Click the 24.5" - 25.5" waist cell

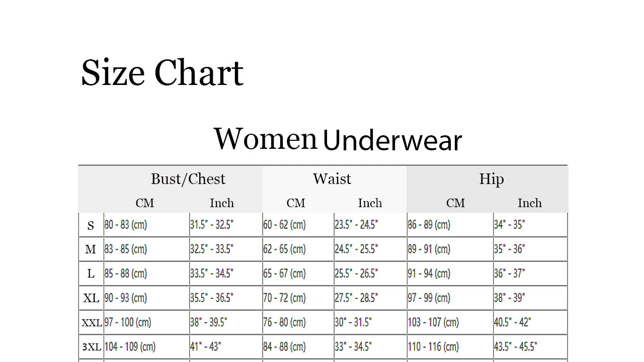point(356,249)
